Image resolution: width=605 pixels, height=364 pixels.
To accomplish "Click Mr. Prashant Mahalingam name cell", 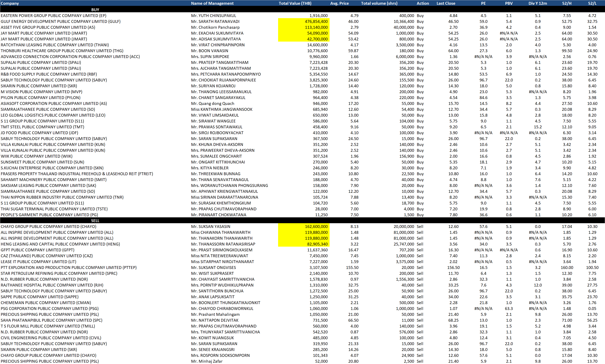I will tap(215, 314).
